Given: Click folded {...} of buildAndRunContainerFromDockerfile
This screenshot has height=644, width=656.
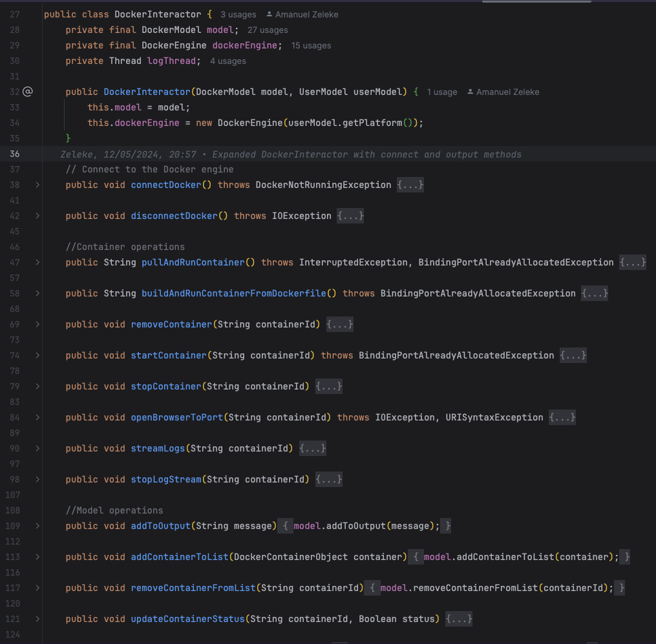Looking at the screenshot, I should (595, 293).
